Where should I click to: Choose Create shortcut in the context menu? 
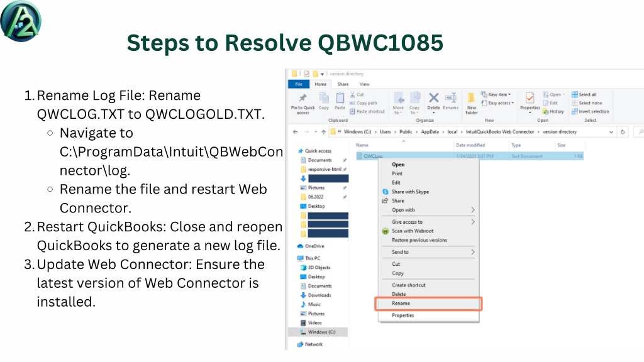coord(409,285)
